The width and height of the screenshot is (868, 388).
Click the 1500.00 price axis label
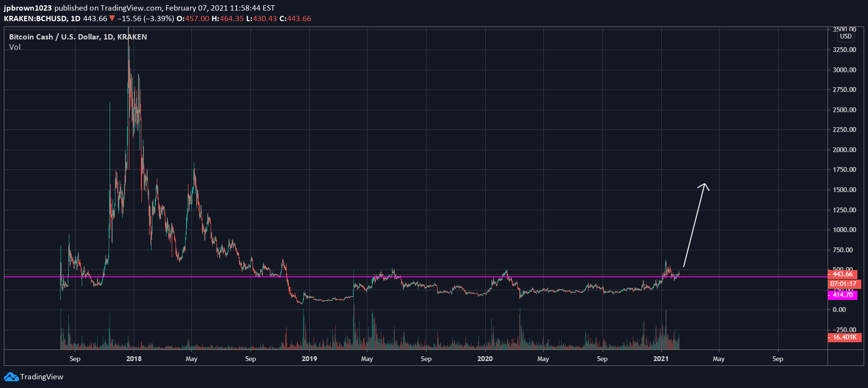844,190
